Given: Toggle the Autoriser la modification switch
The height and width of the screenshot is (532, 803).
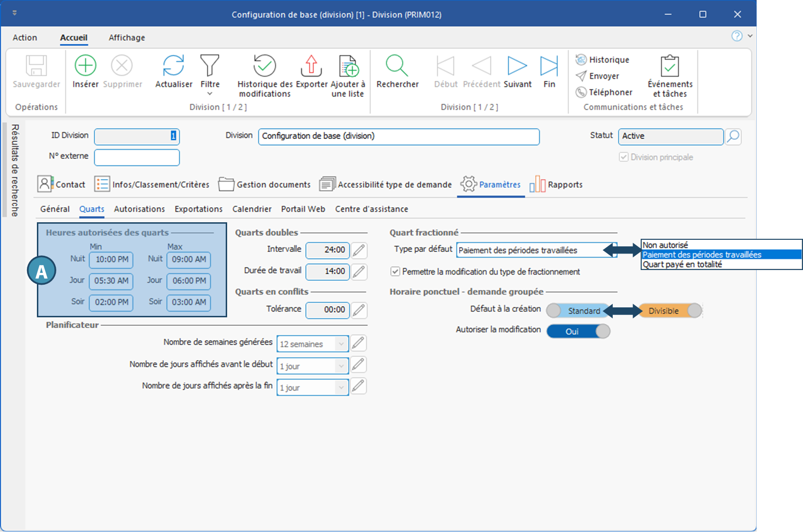Looking at the screenshot, I should click(578, 331).
